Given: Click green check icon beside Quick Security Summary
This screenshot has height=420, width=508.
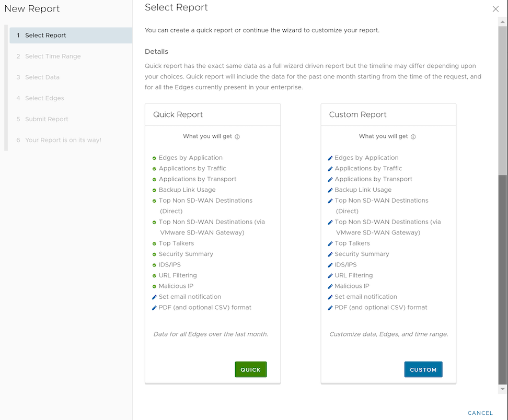Looking at the screenshot, I should [x=154, y=254].
